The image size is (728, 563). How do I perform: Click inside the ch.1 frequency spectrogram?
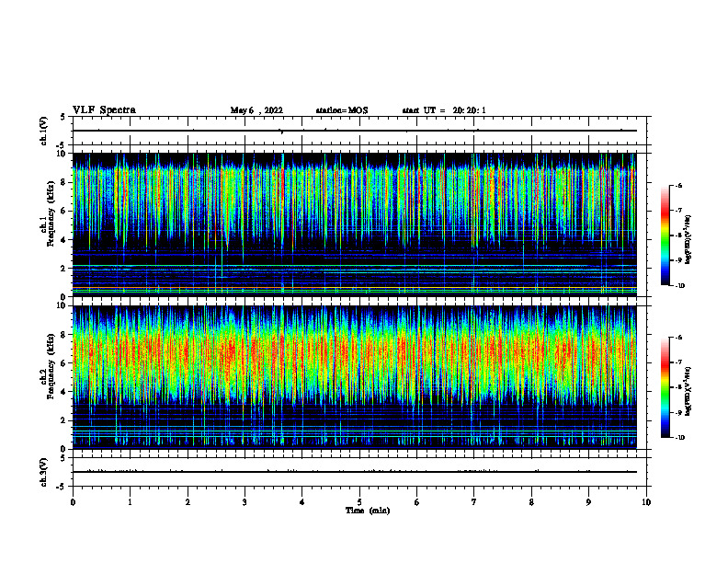[x=355, y=224]
